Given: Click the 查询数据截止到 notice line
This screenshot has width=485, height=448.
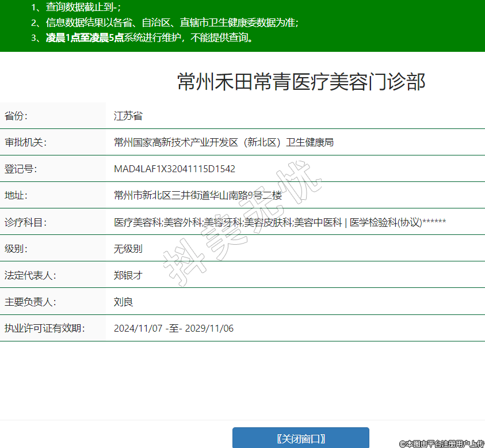Looking at the screenshot, I should [x=83, y=7].
